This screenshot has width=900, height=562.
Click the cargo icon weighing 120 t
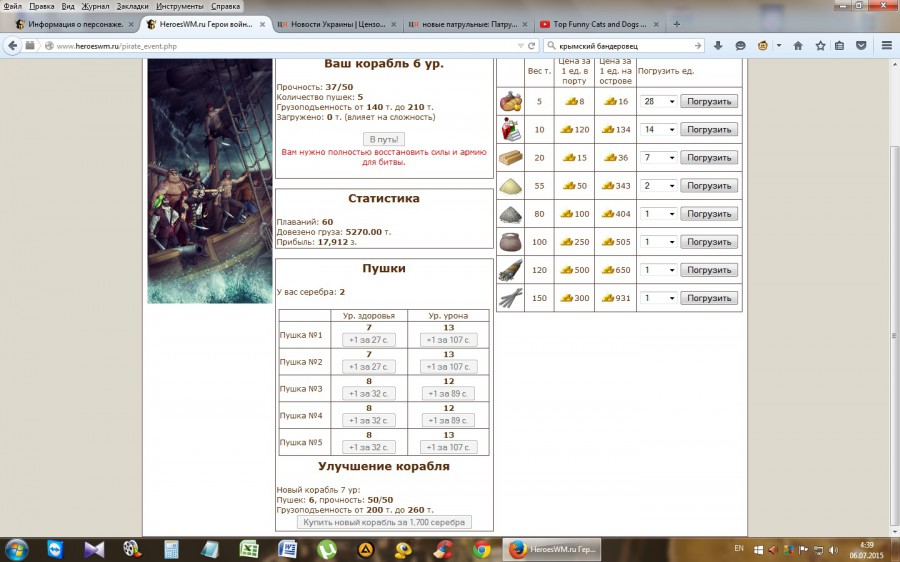point(510,270)
